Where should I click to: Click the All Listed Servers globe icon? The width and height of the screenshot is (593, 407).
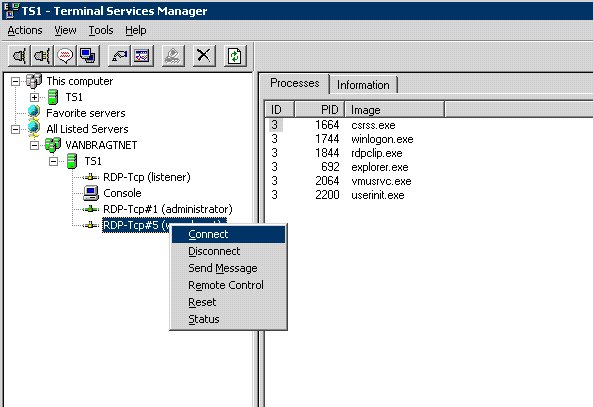[x=34, y=129]
